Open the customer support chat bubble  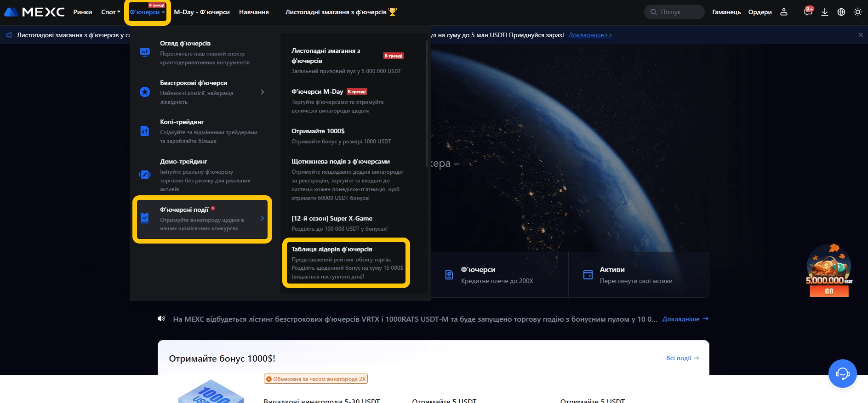coord(842,374)
